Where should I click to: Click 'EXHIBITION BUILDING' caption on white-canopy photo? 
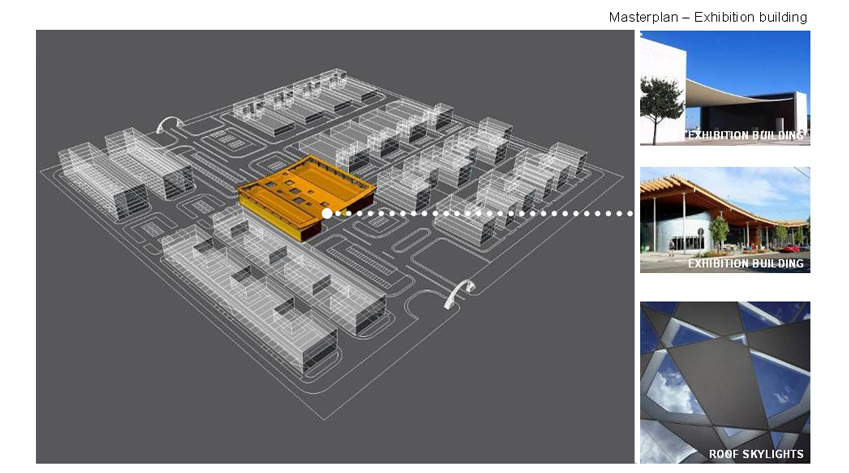pyautogui.click(x=746, y=135)
